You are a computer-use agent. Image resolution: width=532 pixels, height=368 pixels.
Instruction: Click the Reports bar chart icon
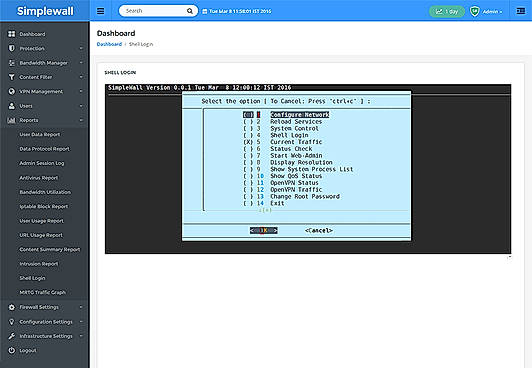[x=12, y=120]
